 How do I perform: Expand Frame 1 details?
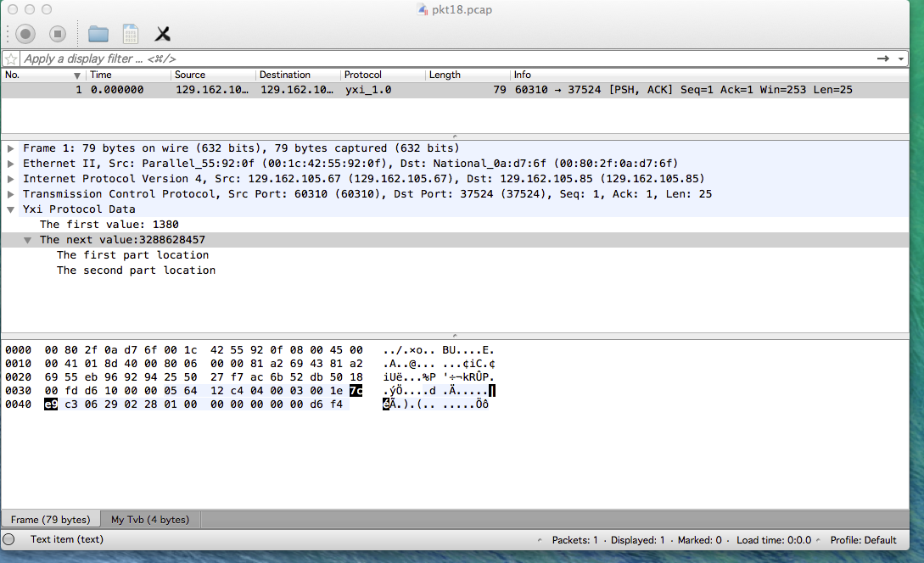point(11,148)
